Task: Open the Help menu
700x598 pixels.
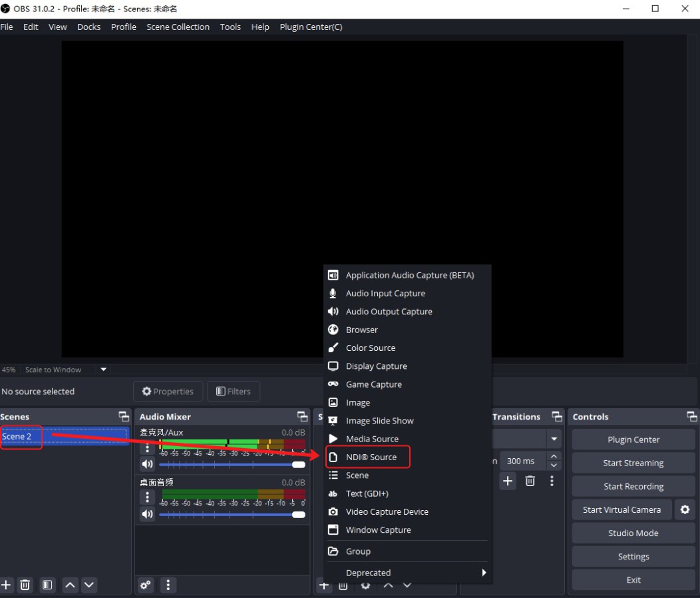Action: (260, 27)
